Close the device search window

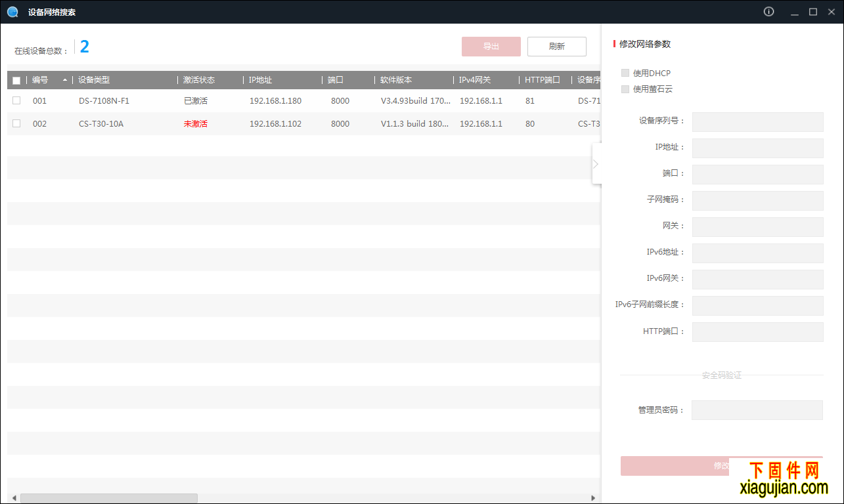[x=832, y=12]
